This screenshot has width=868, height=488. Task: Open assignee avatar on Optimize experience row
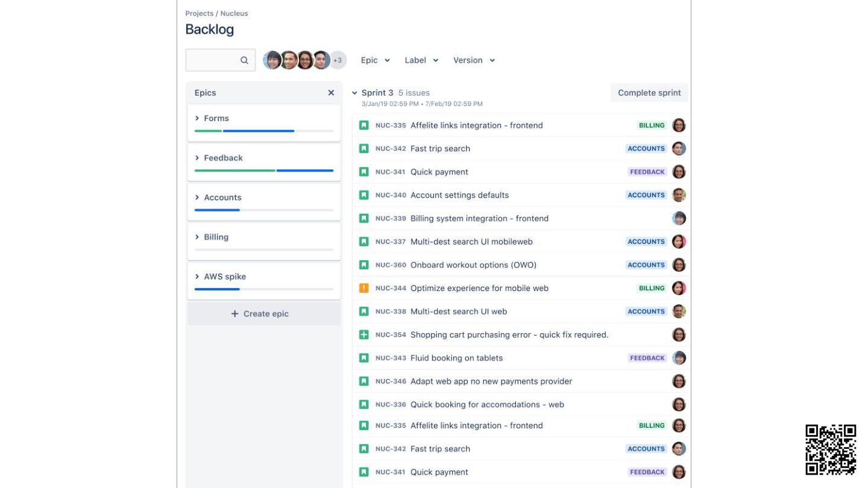tap(679, 288)
